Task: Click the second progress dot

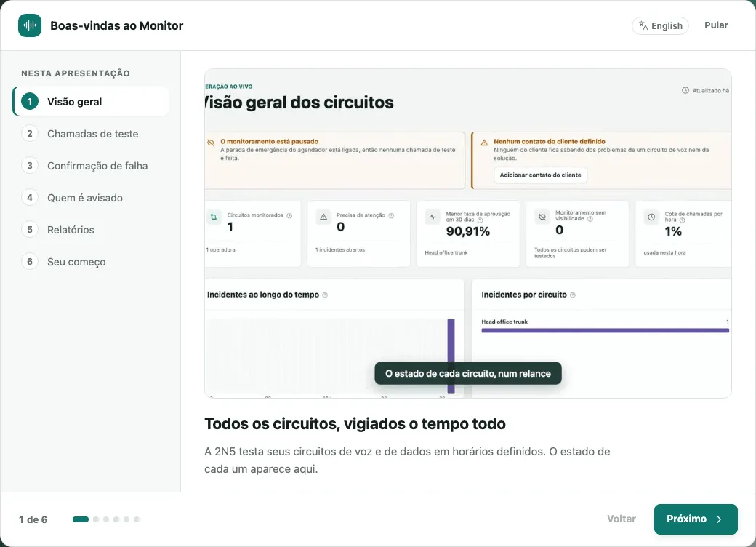Action: point(96,519)
